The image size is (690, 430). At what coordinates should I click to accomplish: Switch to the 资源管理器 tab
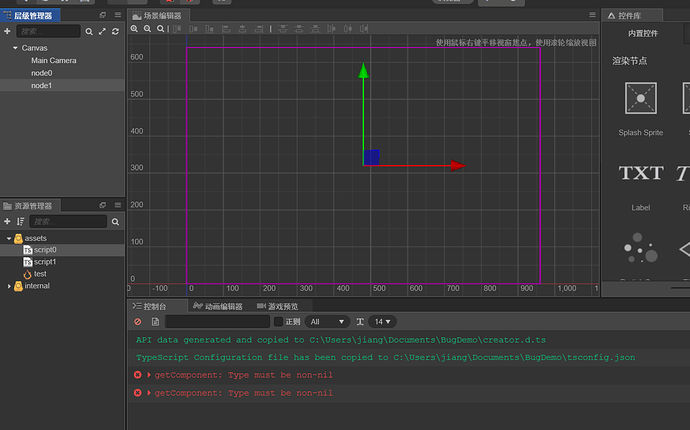[x=30, y=206]
